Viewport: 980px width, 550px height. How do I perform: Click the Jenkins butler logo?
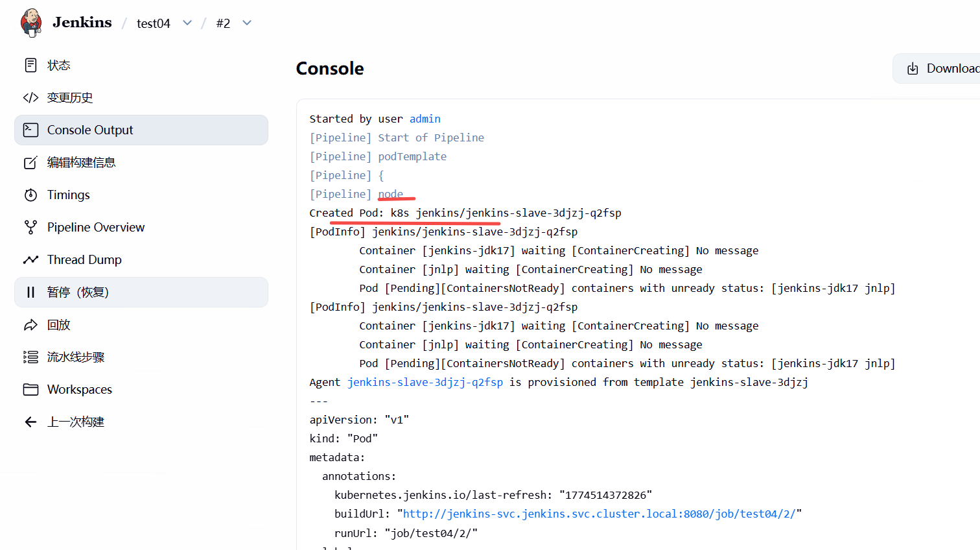31,23
